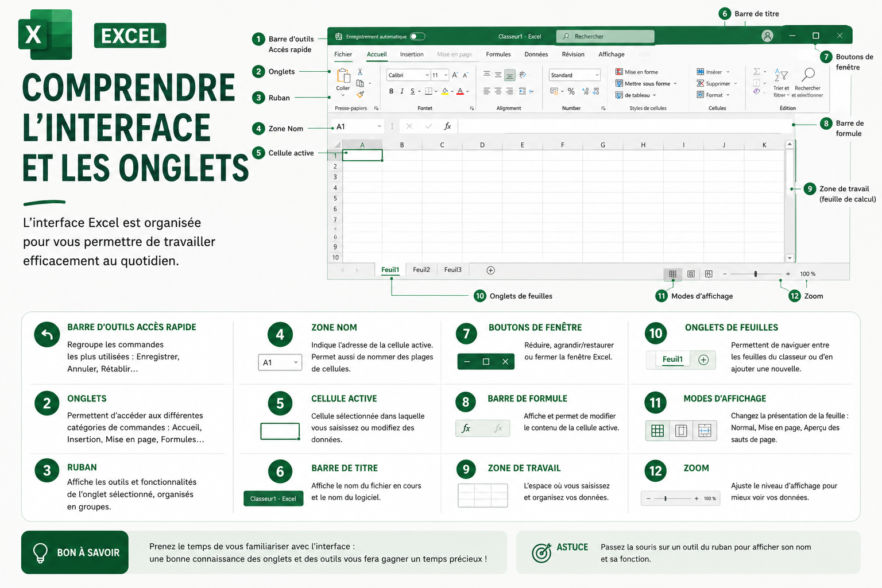Open the Presse-papiers dialog launcher arrow
882x588 pixels.
(376, 108)
